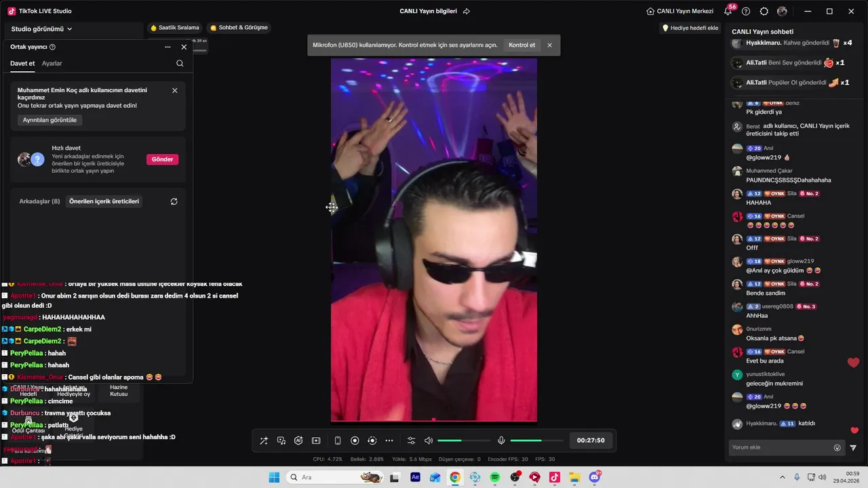The image size is (868, 488).
Task: Open the profile avatar dropdown in the title bar
Action: 782,11
